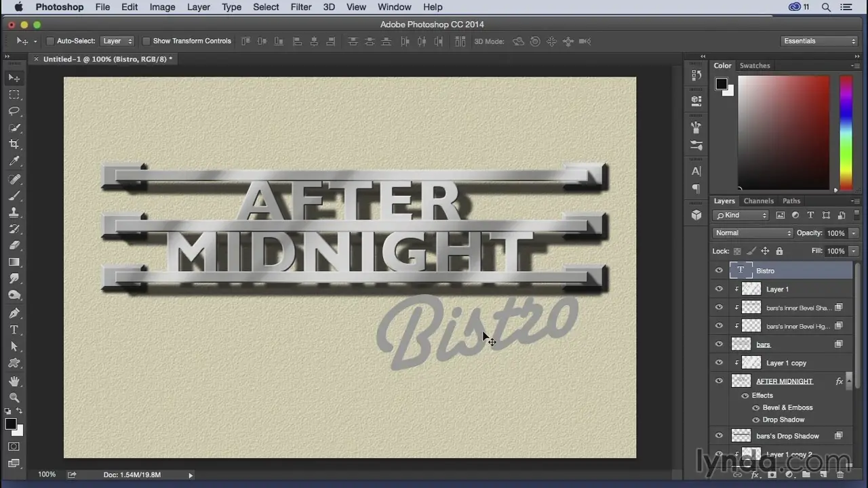Select the Rectangular Marquee tool
The width and height of the screenshot is (868, 488).
14,95
